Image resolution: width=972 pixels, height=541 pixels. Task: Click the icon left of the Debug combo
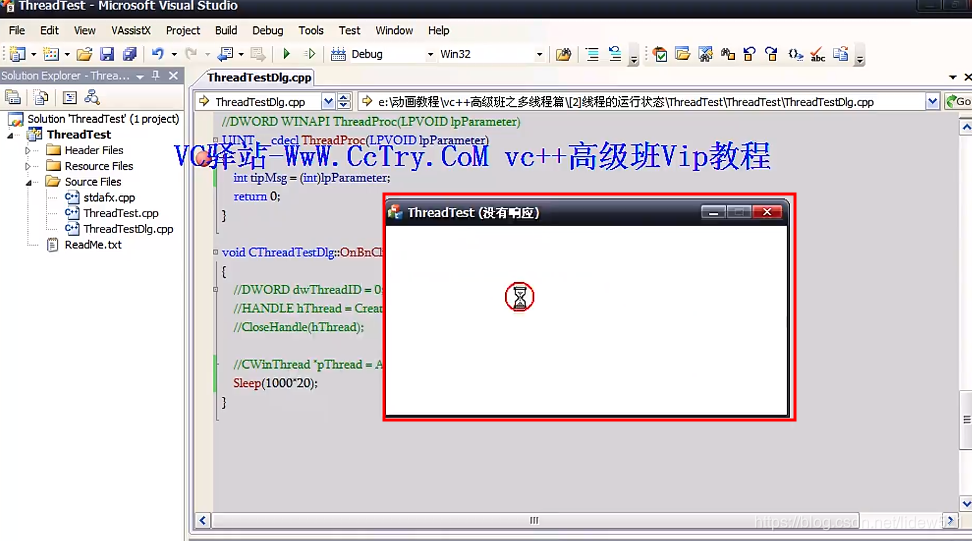[338, 54]
